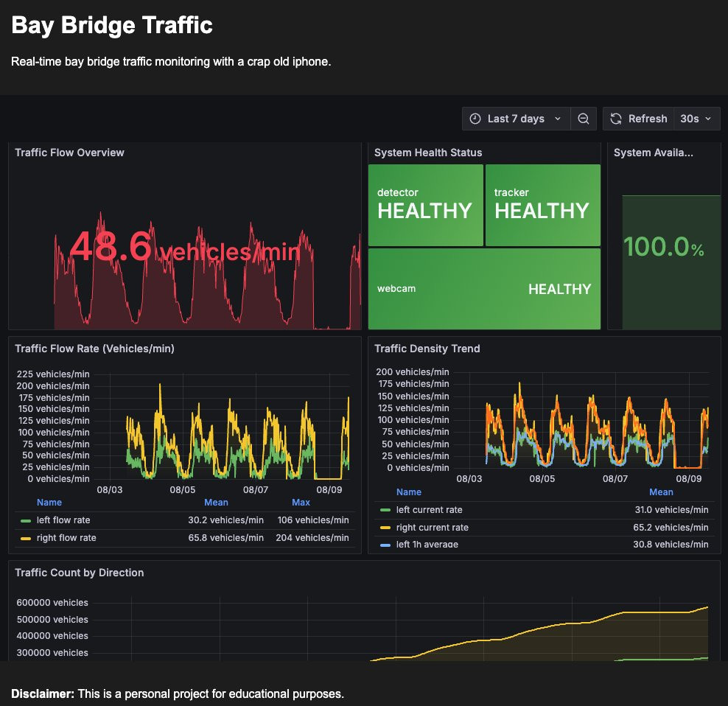Click the refresh circular arrows icon

click(x=616, y=119)
